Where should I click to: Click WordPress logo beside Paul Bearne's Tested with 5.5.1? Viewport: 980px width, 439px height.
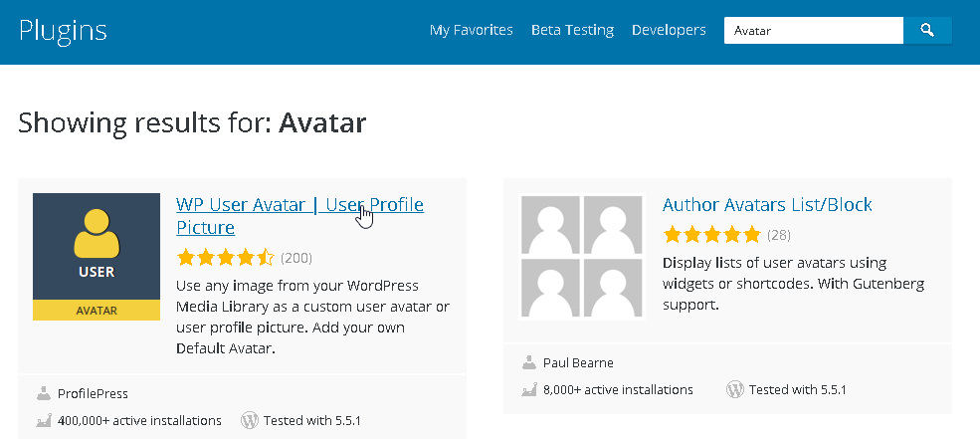735,389
